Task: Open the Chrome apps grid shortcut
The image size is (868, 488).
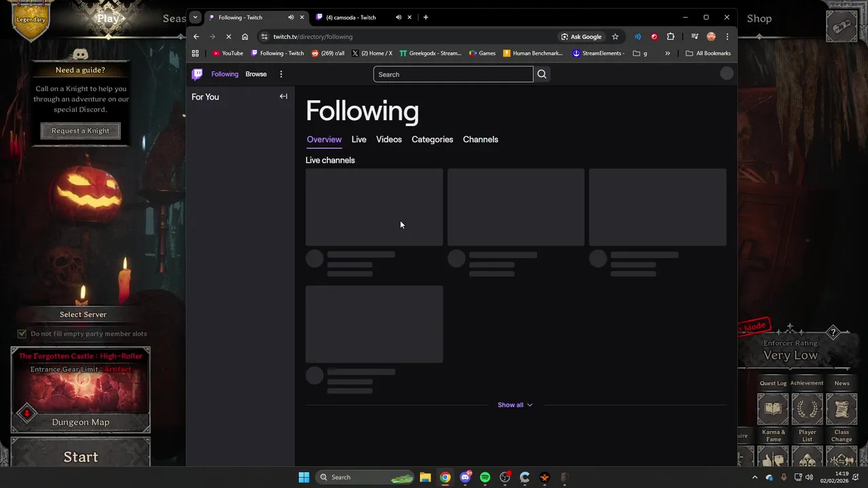Action: point(195,53)
